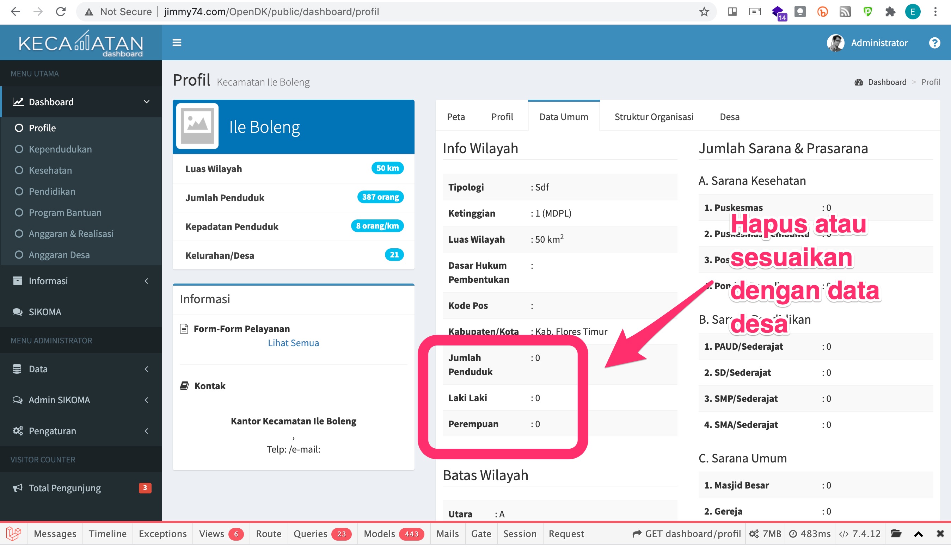Click the Form-Form Pelayanan document icon
Viewport: 951px width, 560px height.
pos(184,328)
